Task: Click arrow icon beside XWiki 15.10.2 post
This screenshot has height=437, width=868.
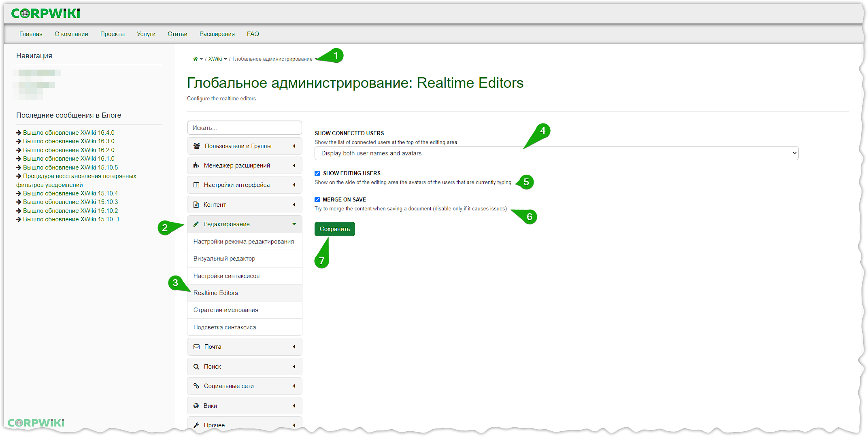Action: (19, 211)
